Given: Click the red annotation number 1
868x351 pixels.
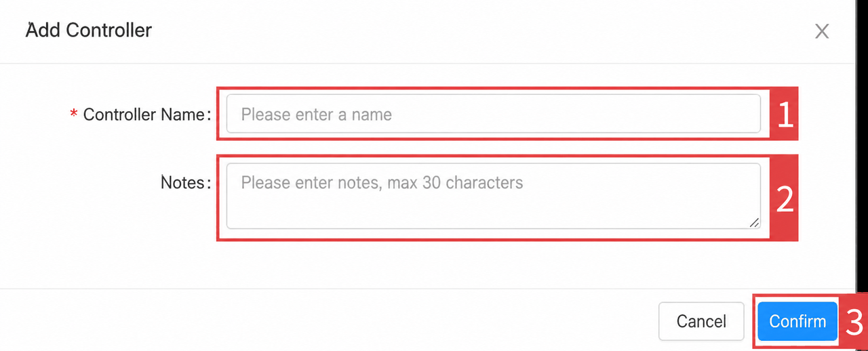Looking at the screenshot, I should coord(785,115).
